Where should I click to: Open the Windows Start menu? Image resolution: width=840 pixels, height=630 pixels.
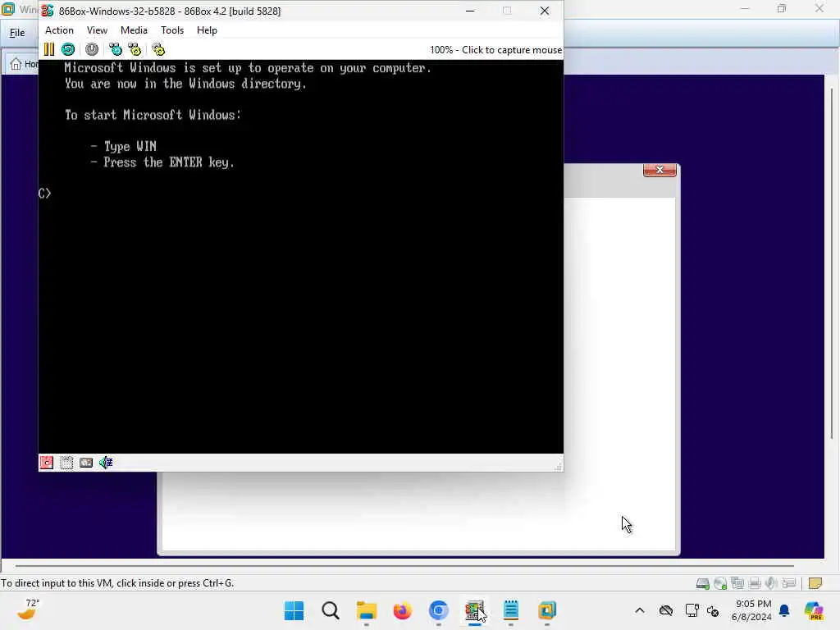(x=294, y=610)
